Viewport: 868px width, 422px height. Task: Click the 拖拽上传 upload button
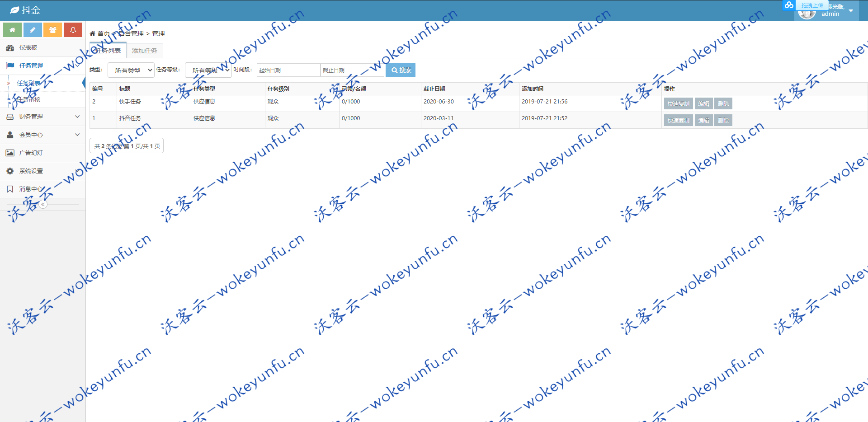[x=812, y=5]
